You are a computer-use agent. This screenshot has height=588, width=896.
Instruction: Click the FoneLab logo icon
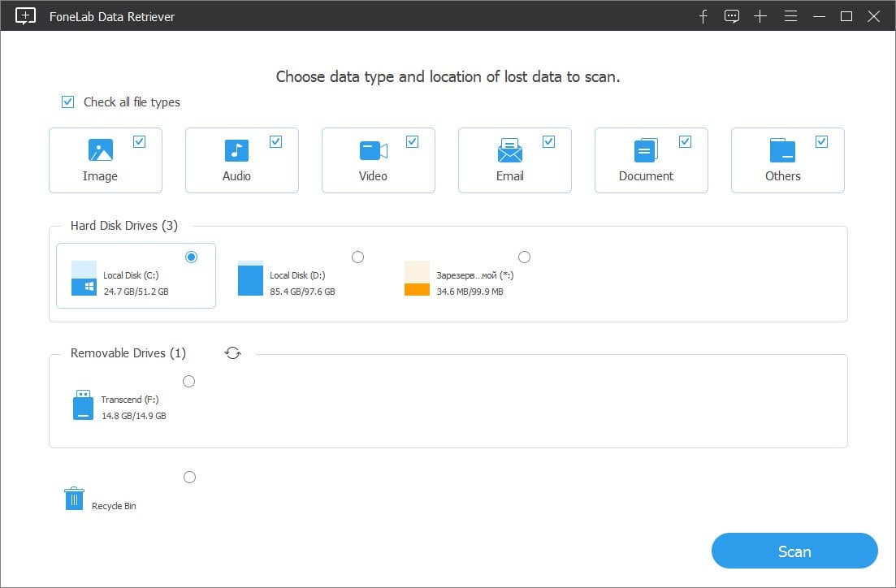click(x=24, y=16)
